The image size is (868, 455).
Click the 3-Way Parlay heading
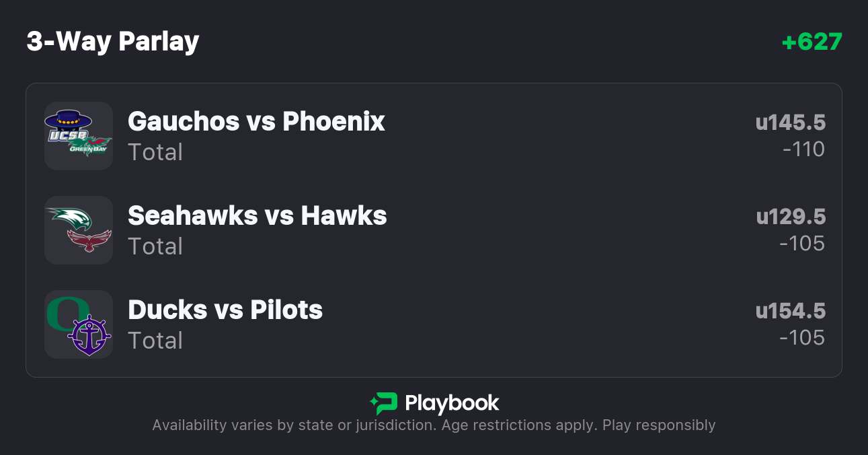[113, 42]
